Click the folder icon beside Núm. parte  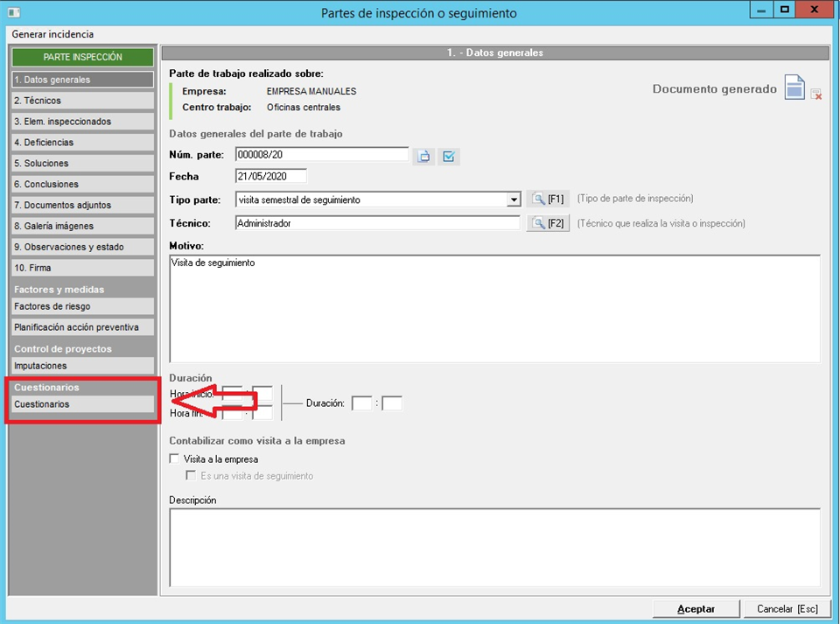point(424,157)
